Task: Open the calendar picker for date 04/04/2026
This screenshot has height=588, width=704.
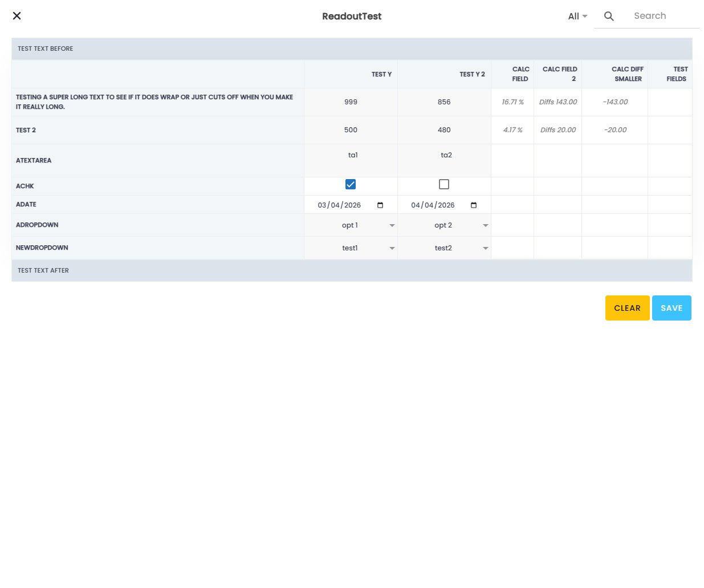Action: click(474, 205)
